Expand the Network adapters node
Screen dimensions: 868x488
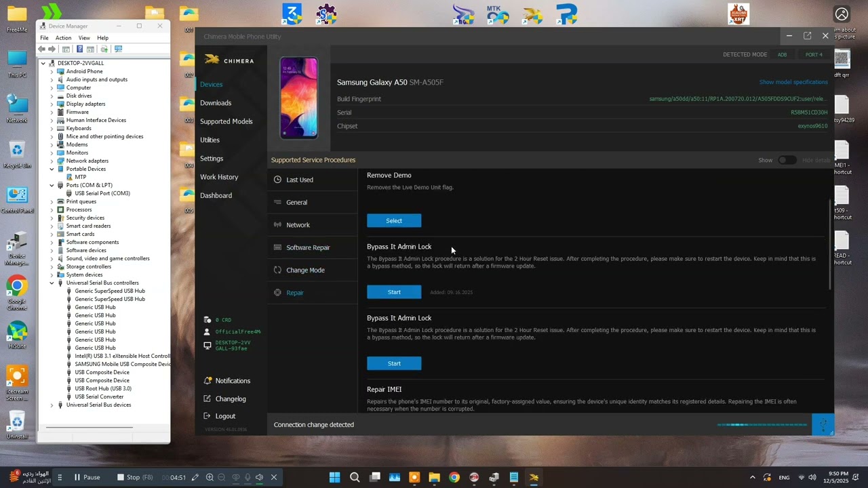point(52,161)
